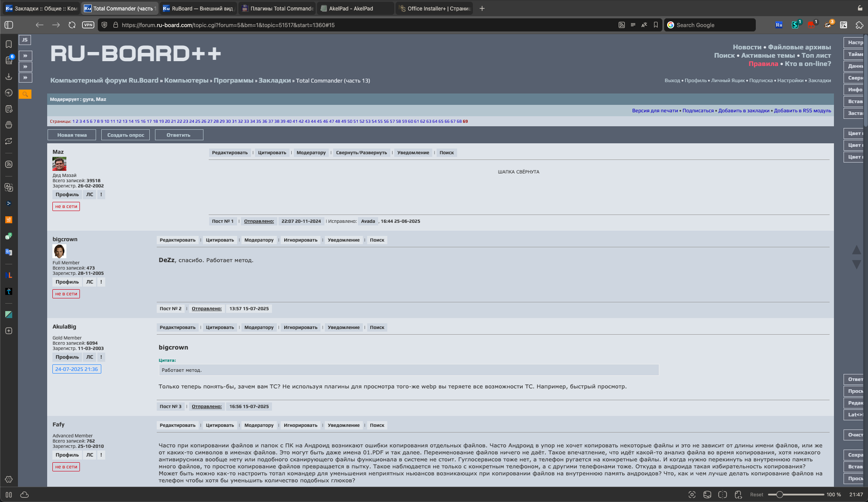The width and height of the screenshot is (868, 502).
Task: Go to page 68 of the topic
Action: click(459, 121)
